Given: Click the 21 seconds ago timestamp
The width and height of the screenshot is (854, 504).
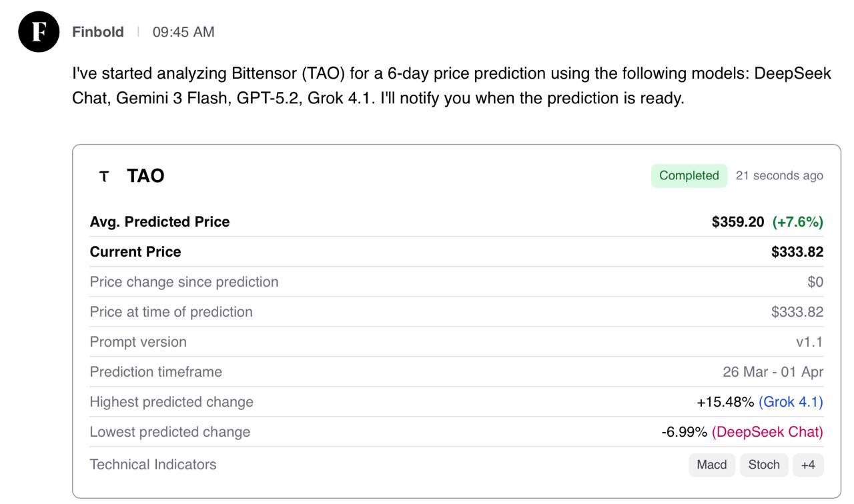Looking at the screenshot, I should coord(779,175).
